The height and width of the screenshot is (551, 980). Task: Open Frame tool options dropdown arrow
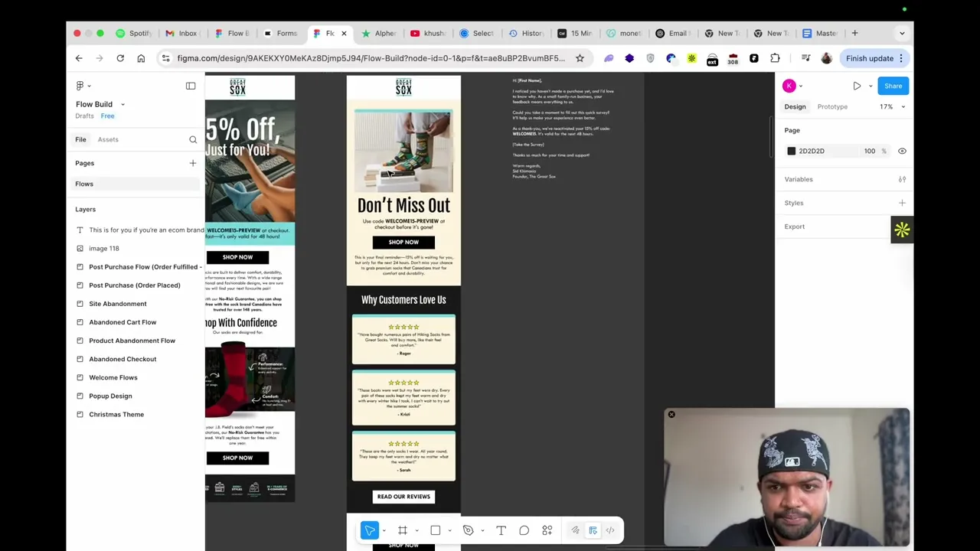click(x=416, y=530)
